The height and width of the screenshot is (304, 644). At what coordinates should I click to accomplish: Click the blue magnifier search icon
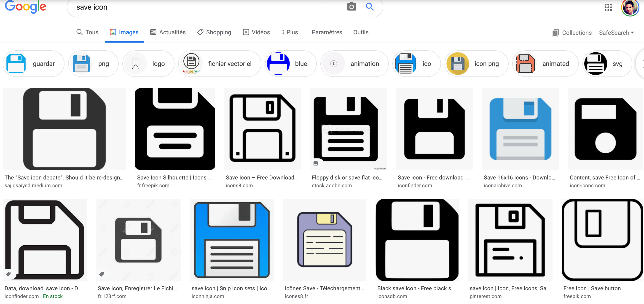pyautogui.click(x=370, y=7)
